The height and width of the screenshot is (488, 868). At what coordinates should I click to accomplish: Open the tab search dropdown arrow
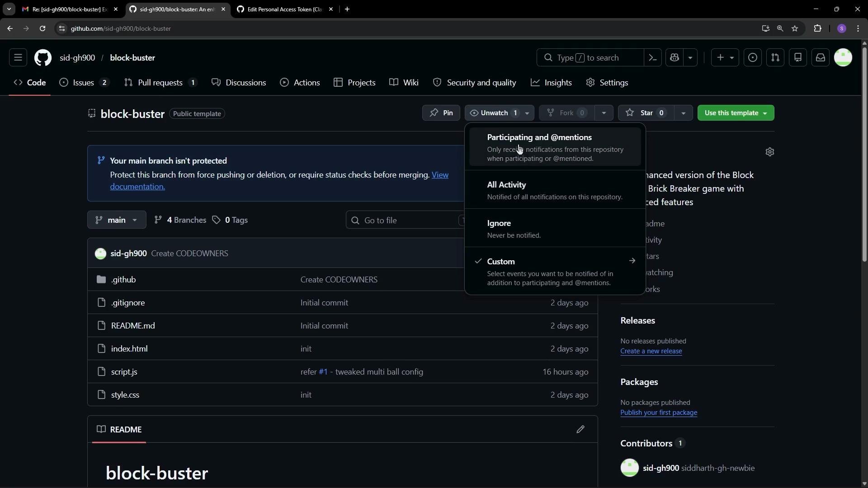coord(9,9)
